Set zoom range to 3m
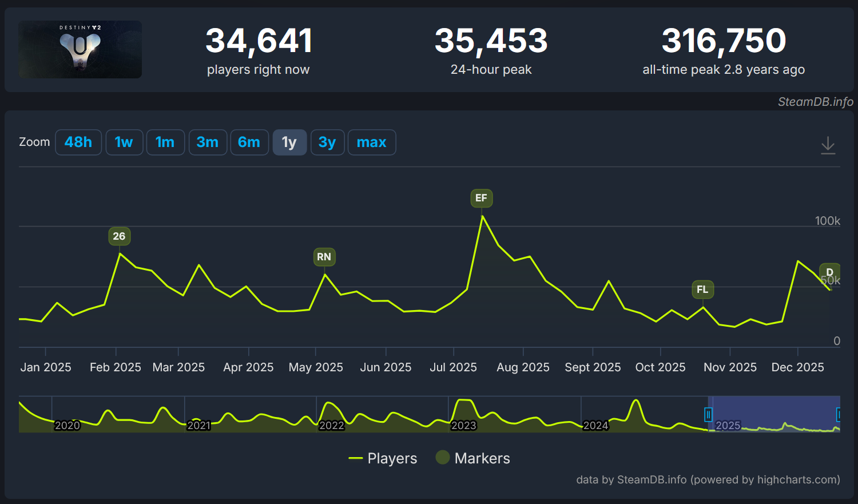Image resolution: width=858 pixels, height=504 pixels. [x=208, y=142]
